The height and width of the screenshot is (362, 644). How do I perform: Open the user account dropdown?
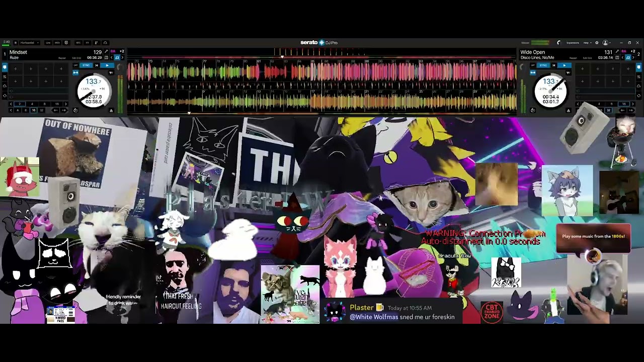(x=606, y=43)
